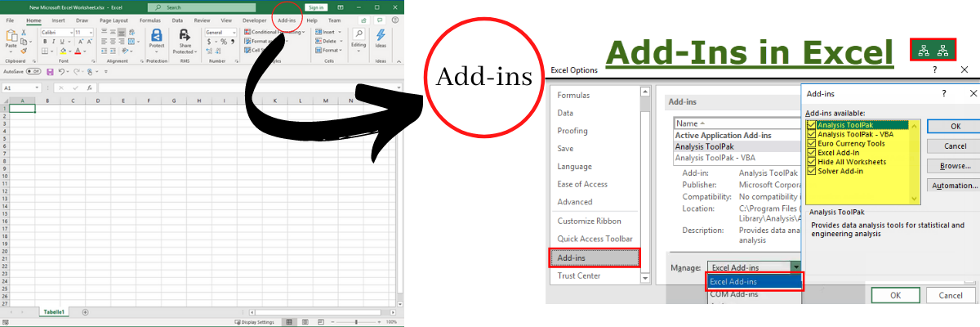Open the Add-ins ribbon tab

(x=287, y=20)
